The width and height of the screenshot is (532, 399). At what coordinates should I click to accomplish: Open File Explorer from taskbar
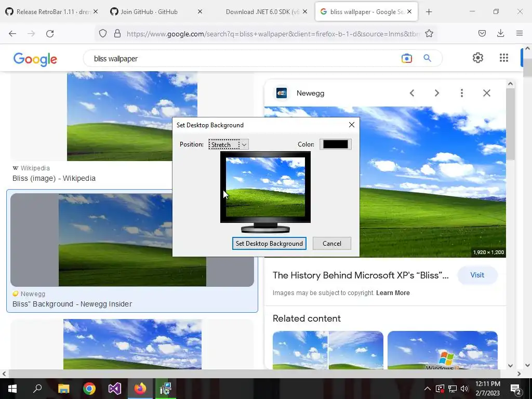click(63, 389)
